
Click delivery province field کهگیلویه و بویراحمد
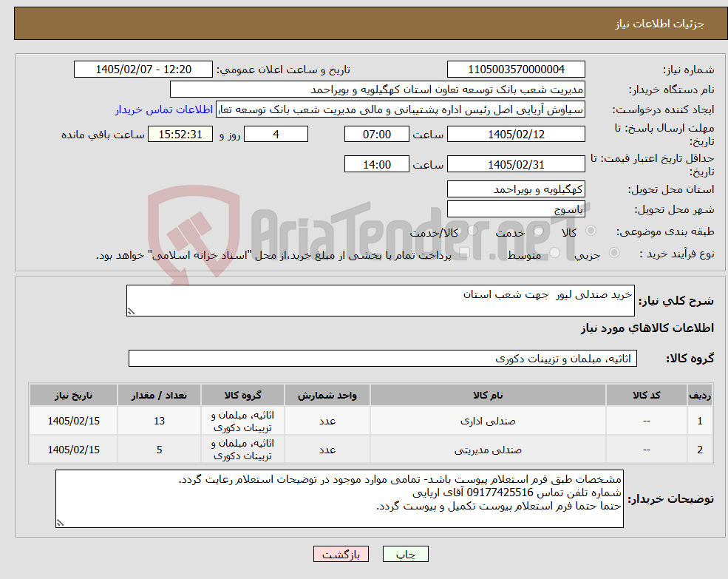click(516, 189)
